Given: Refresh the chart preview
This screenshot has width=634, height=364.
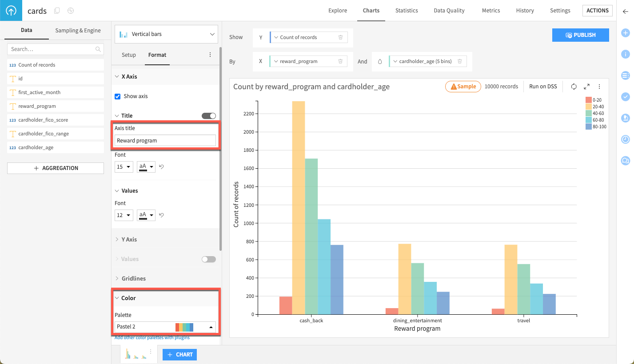Looking at the screenshot, I should pyautogui.click(x=574, y=87).
